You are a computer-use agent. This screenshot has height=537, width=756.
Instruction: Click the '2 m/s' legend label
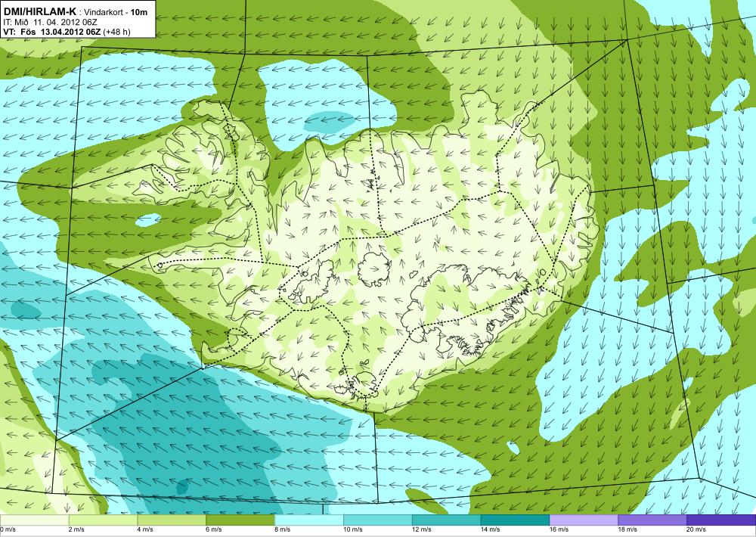[x=76, y=529]
